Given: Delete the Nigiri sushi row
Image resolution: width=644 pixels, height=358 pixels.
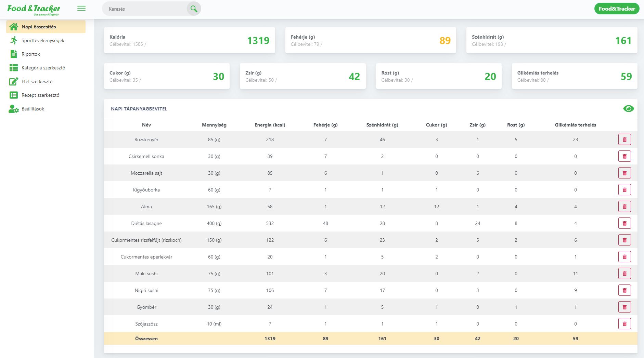Looking at the screenshot, I should [624, 290].
